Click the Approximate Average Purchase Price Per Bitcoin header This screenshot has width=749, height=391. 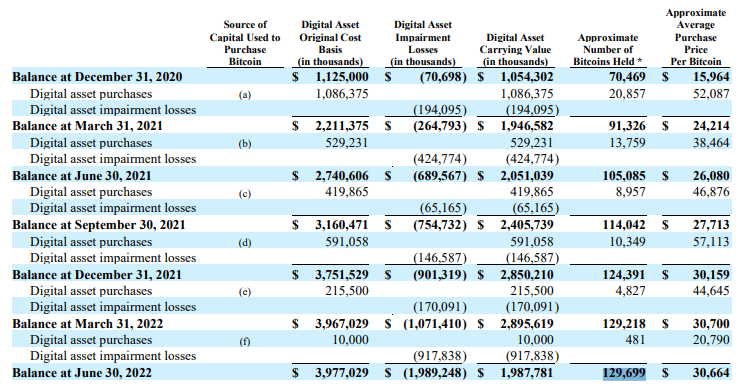tap(696, 37)
